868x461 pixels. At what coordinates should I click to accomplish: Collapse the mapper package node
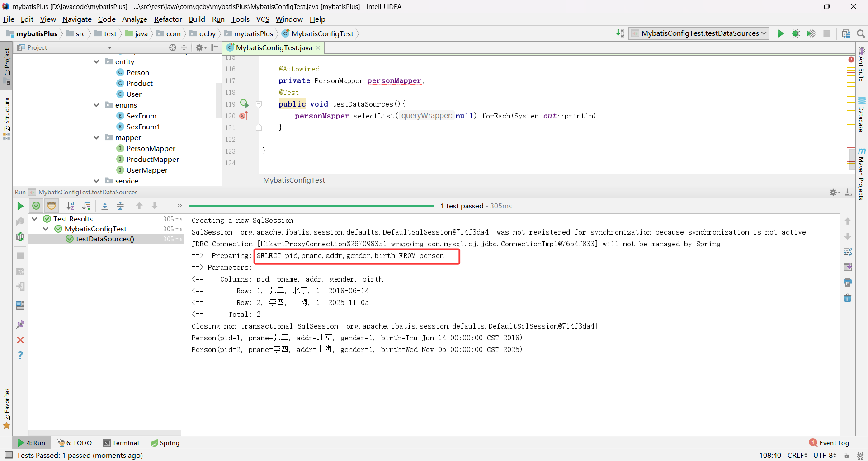tap(96, 137)
